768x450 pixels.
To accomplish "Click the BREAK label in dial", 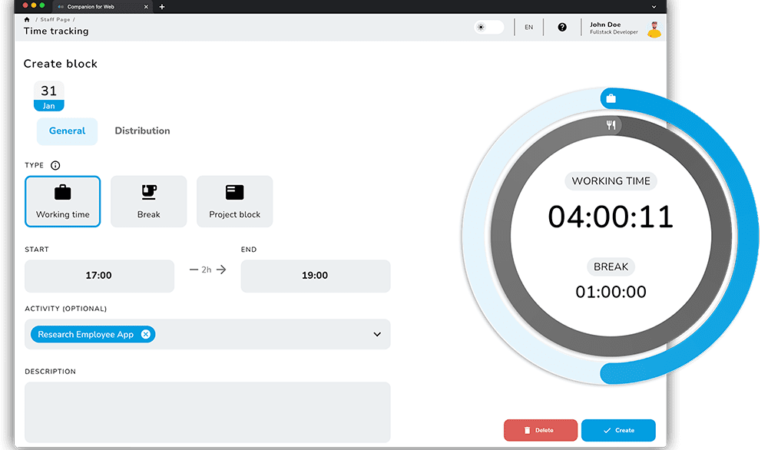I will click(x=611, y=267).
